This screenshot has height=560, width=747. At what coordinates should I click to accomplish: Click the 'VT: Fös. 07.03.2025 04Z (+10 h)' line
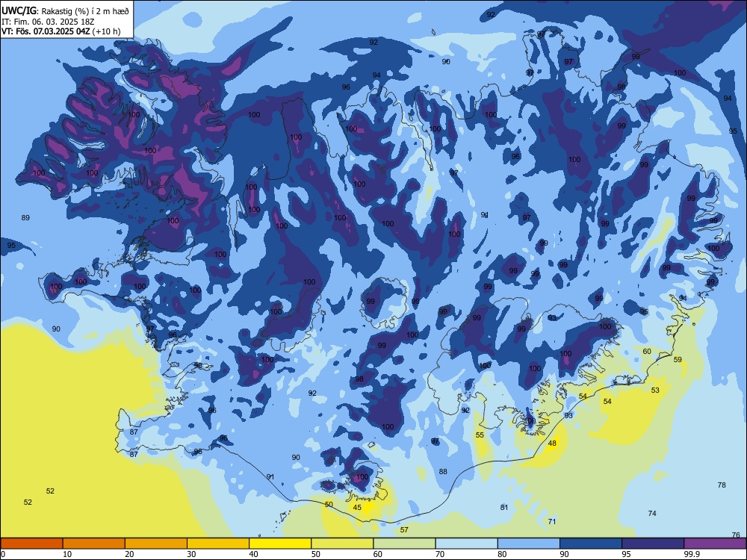(x=61, y=32)
